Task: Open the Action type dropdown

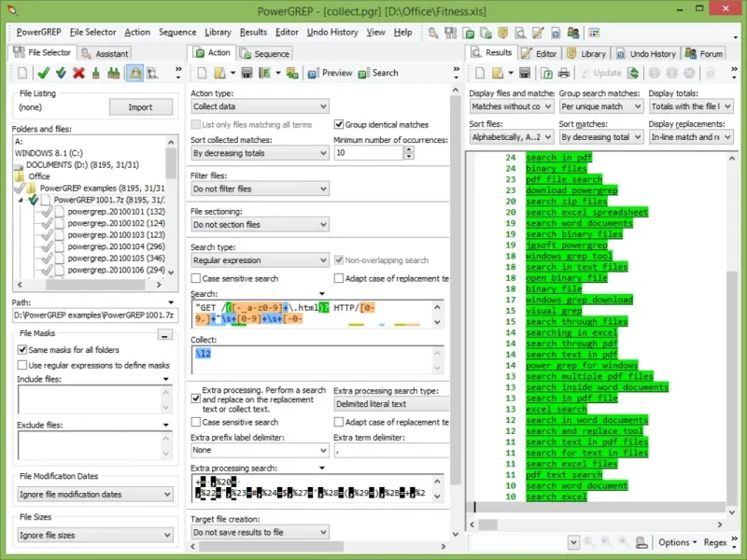Action: (259, 107)
